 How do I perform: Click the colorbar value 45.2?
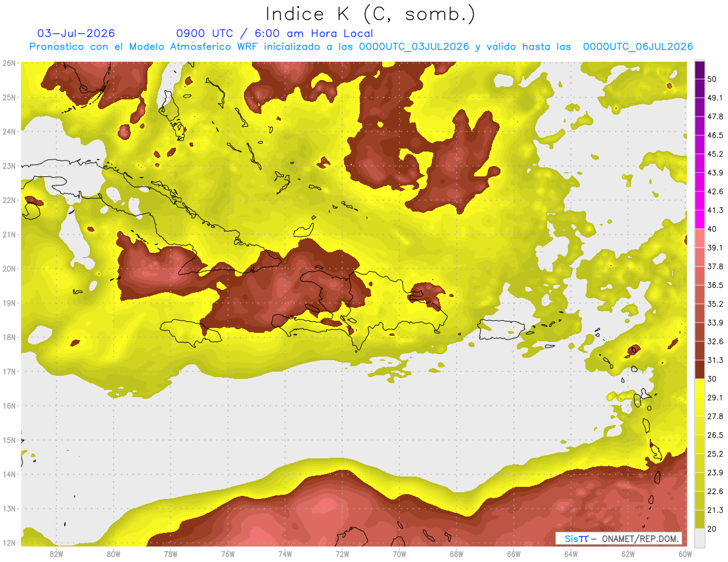coord(715,154)
